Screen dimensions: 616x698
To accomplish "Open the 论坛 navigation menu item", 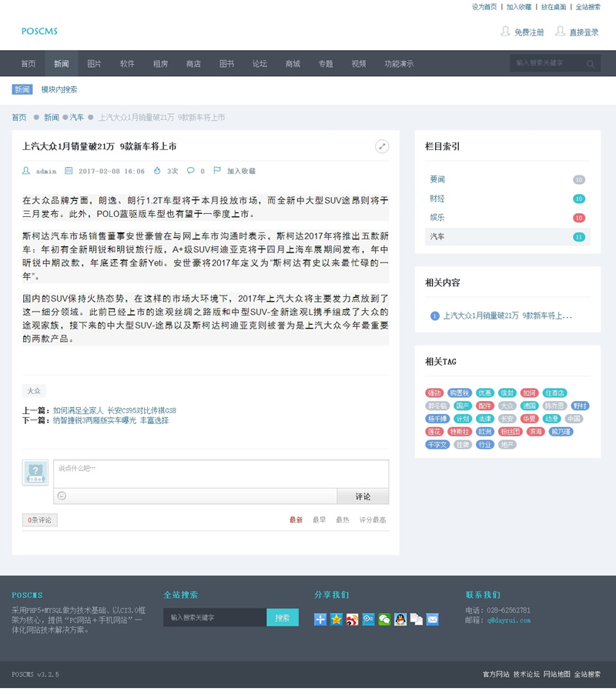I will (x=259, y=64).
